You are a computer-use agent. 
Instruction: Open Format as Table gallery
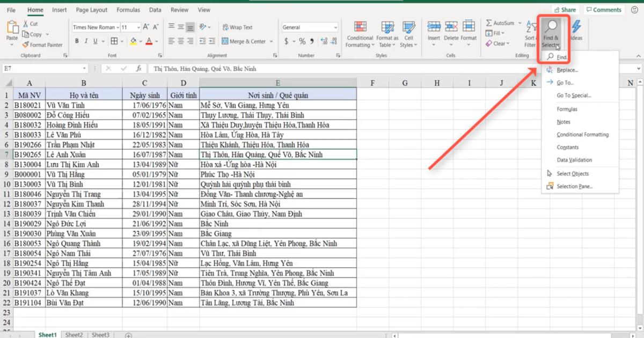(x=387, y=34)
